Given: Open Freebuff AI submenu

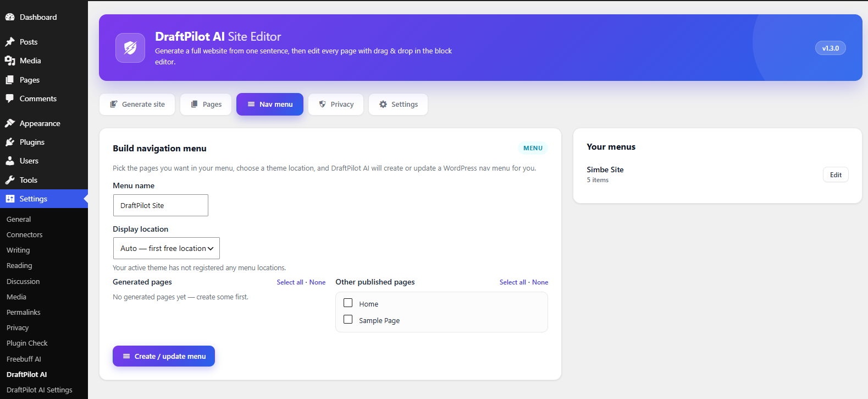Looking at the screenshot, I should 24,359.
